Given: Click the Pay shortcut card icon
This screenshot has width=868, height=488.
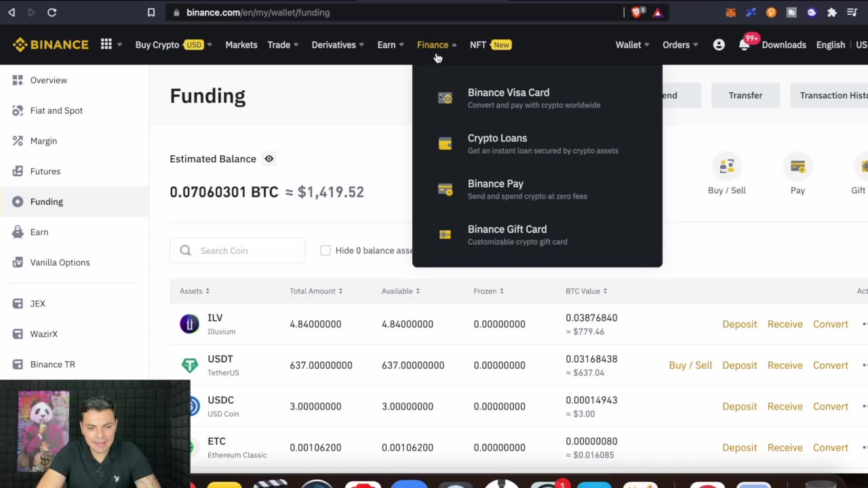Looking at the screenshot, I should coord(797,166).
